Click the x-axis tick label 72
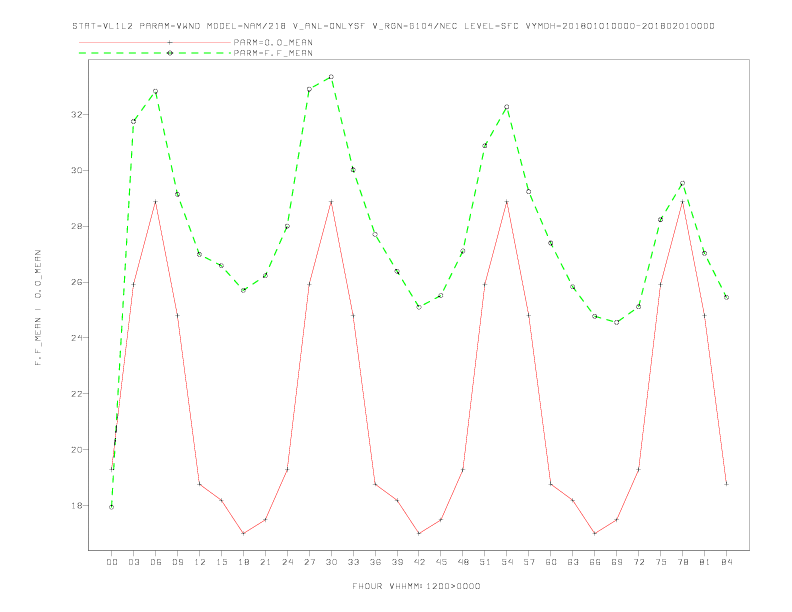 [638, 562]
